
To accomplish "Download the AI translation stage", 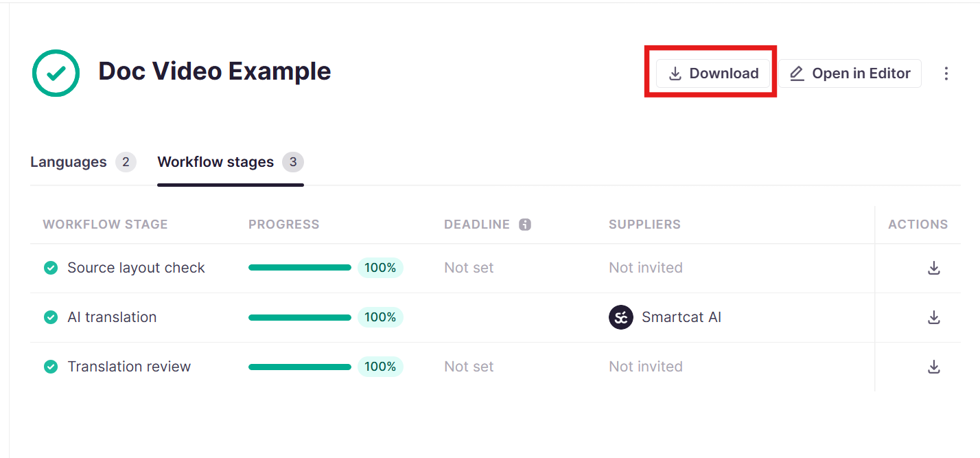I will coord(933,317).
